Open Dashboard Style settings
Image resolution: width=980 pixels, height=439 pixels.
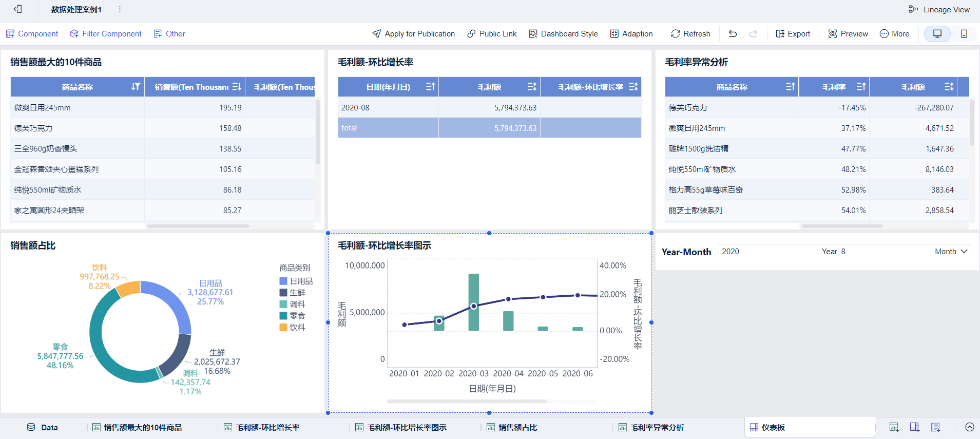tap(563, 34)
